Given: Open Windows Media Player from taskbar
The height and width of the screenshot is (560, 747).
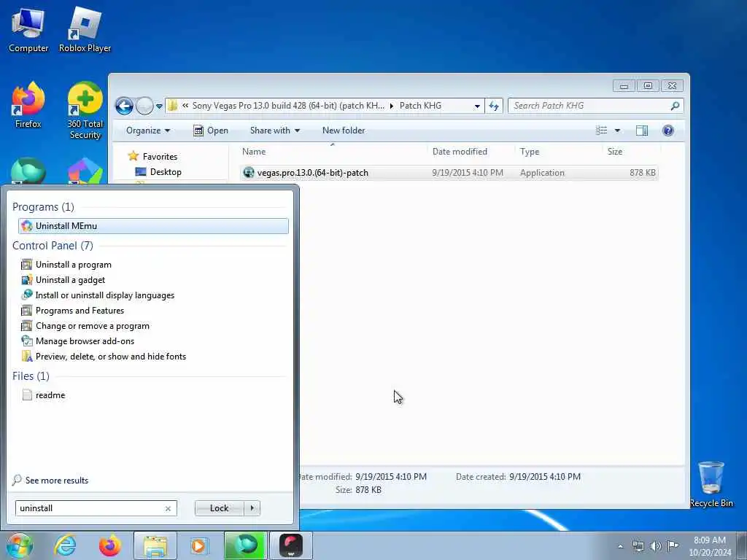Looking at the screenshot, I should [x=198, y=545].
